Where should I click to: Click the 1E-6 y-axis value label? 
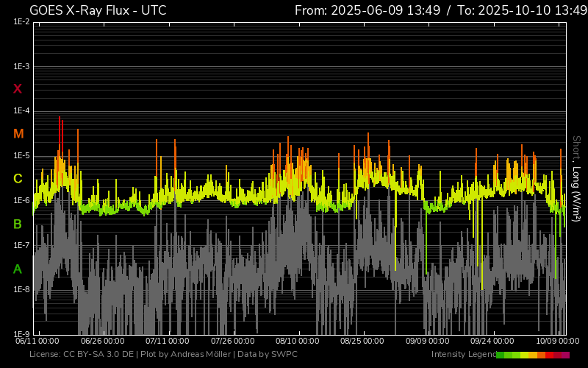21,200
